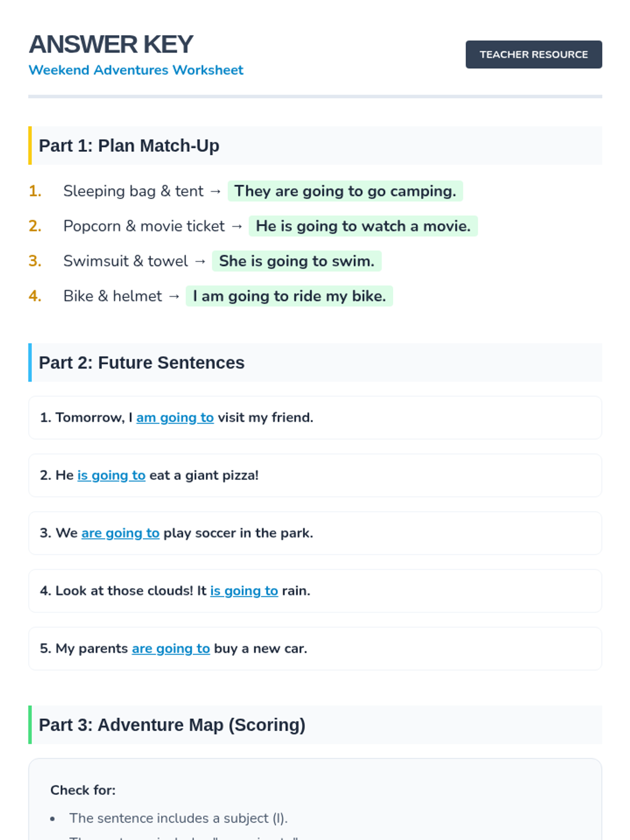Click underlined 'am going to' in sentence 1
Image resolution: width=630 pixels, height=840 pixels.
point(175,417)
